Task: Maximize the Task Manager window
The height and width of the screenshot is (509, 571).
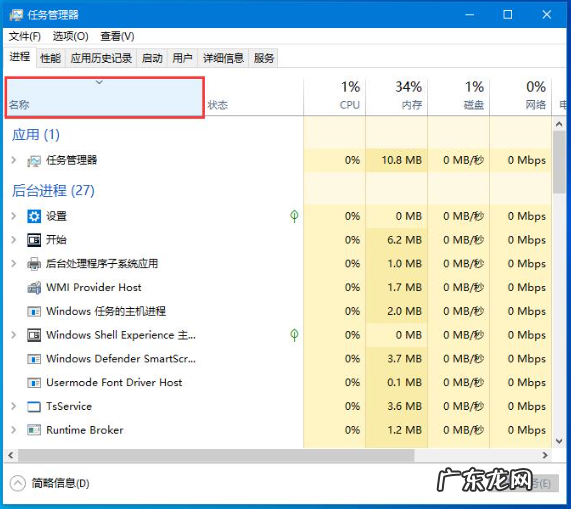Action: click(x=507, y=15)
